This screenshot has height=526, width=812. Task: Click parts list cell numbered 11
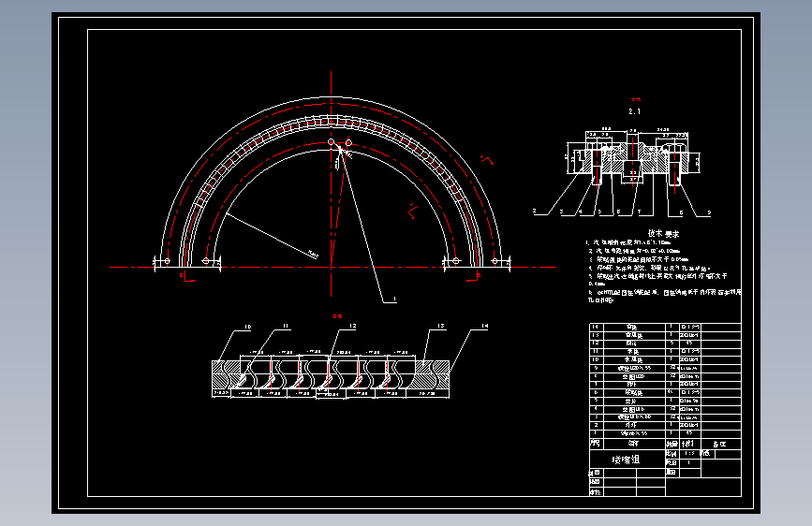[x=595, y=351]
